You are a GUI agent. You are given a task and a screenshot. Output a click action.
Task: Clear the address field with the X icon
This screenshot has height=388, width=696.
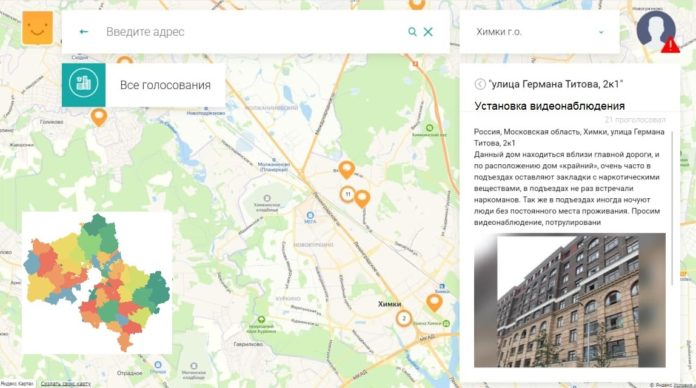point(428,32)
